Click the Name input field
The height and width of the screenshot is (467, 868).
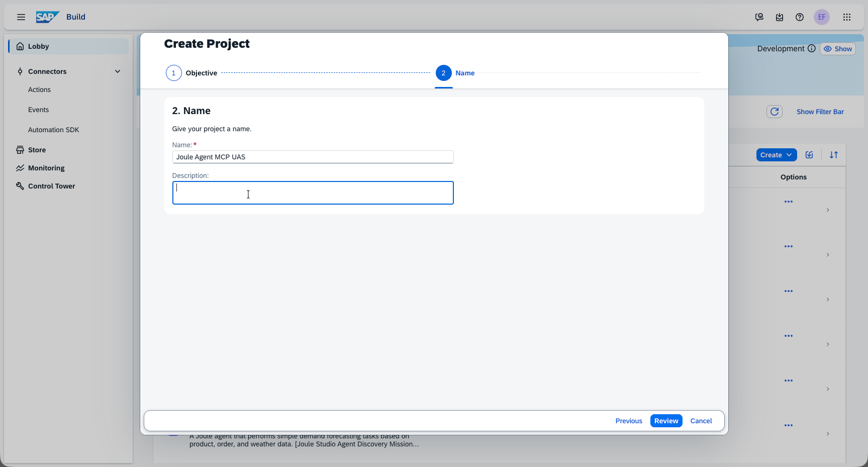313,157
